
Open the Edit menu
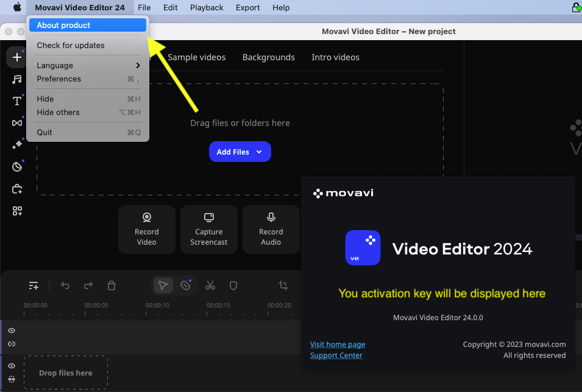click(171, 7)
